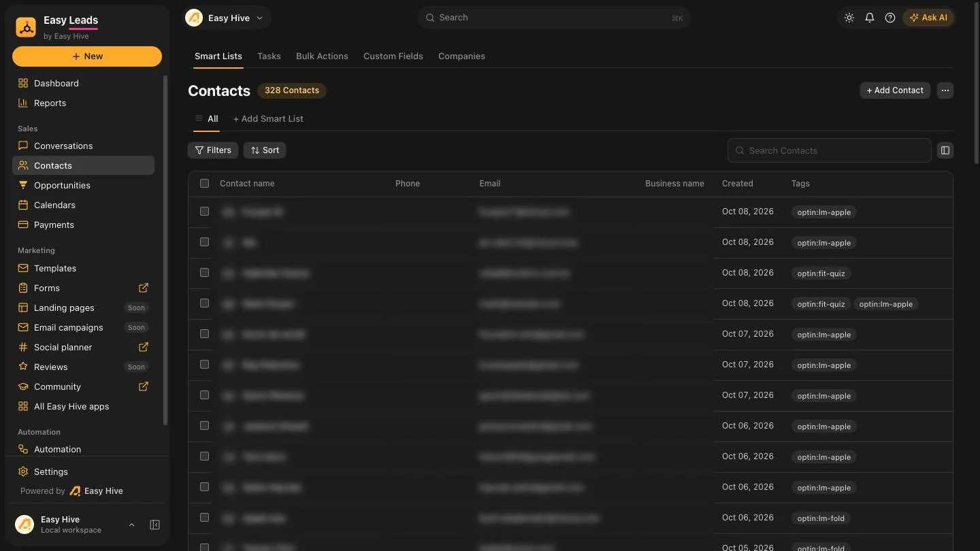This screenshot has height=551, width=980.
Task: Open Forms external link icon
Action: pos(144,288)
